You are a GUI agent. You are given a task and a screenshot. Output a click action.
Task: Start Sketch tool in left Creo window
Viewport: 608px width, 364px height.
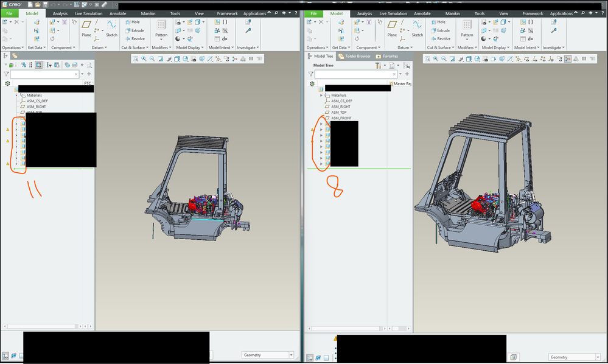pyautogui.click(x=111, y=28)
